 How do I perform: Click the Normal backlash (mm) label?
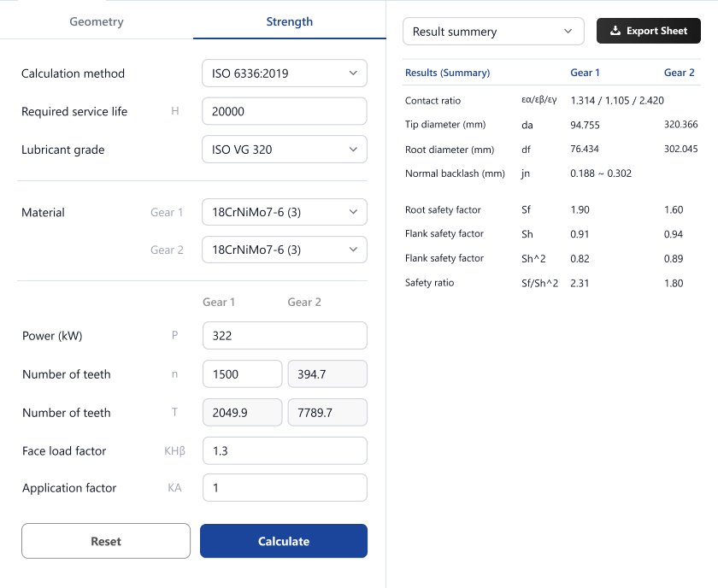[455, 173]
